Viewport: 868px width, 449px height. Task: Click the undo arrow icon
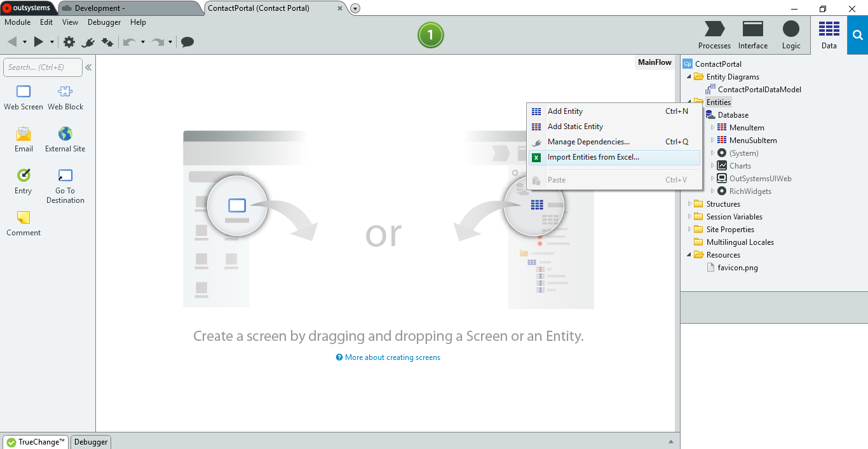click(x=129, y=42)
